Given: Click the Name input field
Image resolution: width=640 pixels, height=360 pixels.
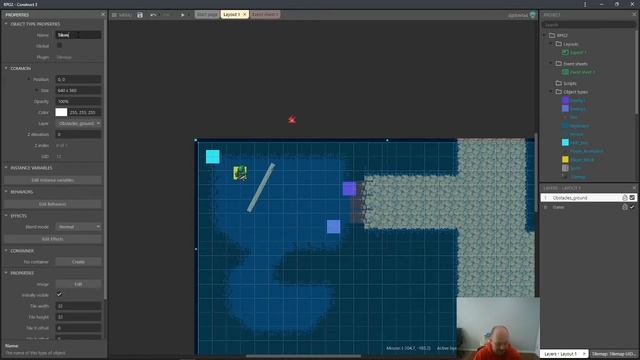Looking at the screenshot, I should pyautogui.click(x=78, y=35).
